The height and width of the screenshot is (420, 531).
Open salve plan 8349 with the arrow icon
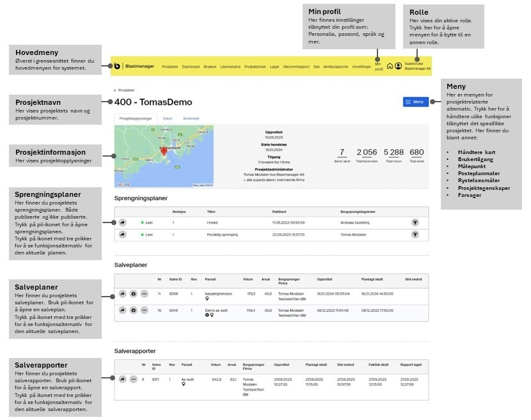[123, 310]
